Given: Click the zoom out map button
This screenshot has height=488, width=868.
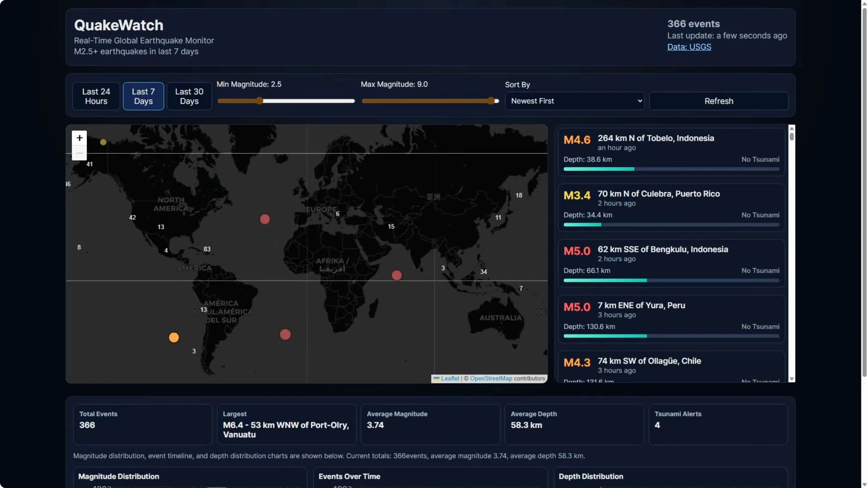Looking at the screenshot, I should (79, 153).
